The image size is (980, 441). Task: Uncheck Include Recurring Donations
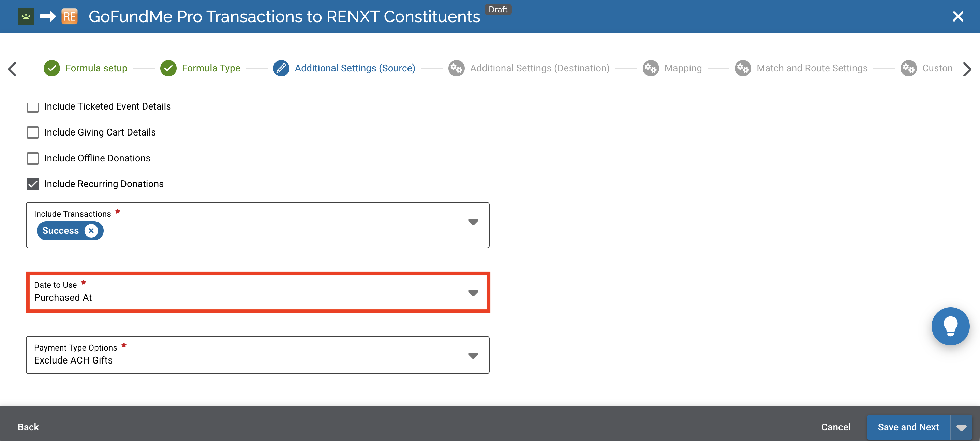pyautogui.click(x=33, y=184)
